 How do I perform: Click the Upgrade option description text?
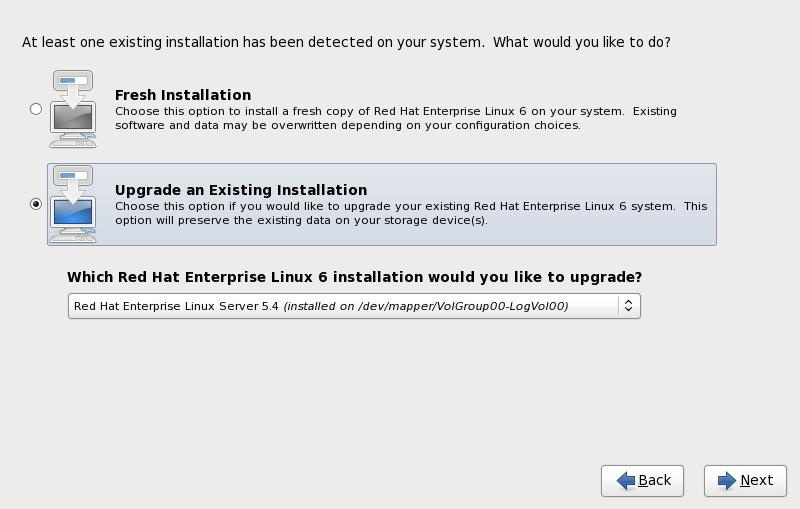pyautogui.click(x=410, y=213)
